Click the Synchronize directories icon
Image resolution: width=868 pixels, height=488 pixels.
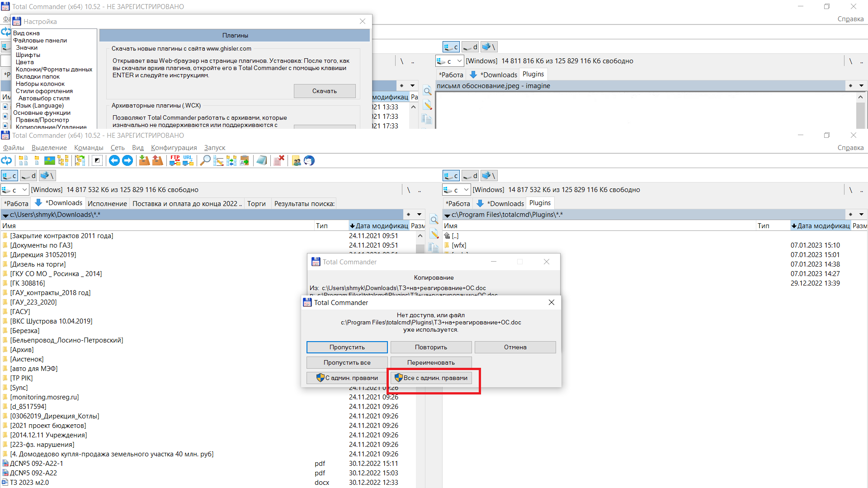[x=231, y=161]
